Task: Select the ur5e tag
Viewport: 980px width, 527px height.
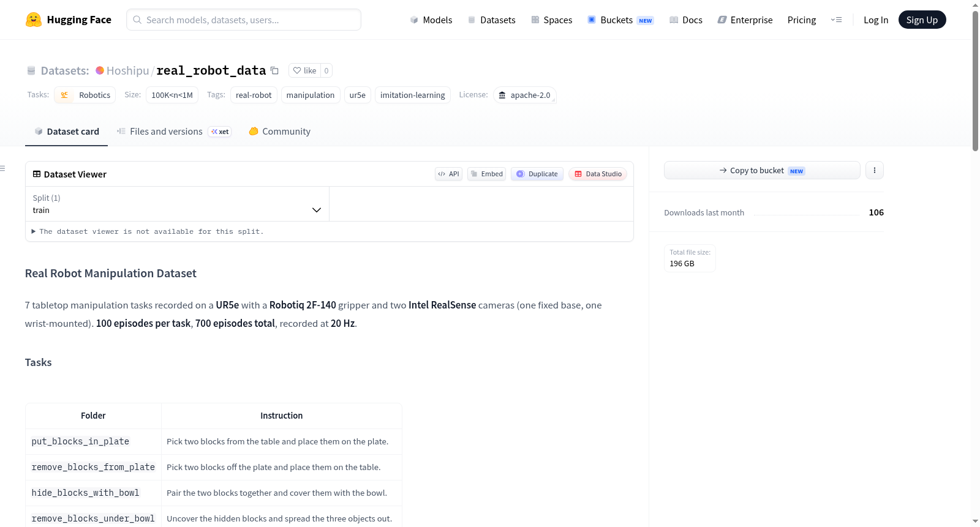Action: 358,95
